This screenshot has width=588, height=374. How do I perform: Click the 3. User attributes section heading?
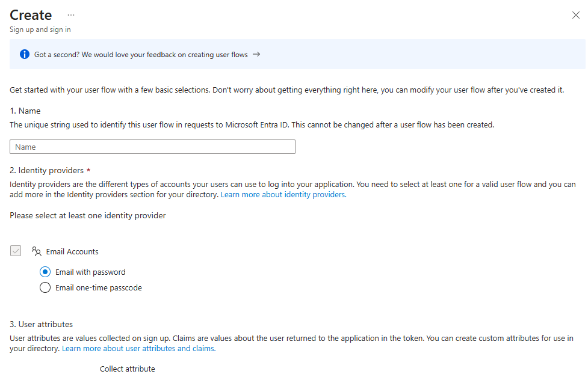41,324
